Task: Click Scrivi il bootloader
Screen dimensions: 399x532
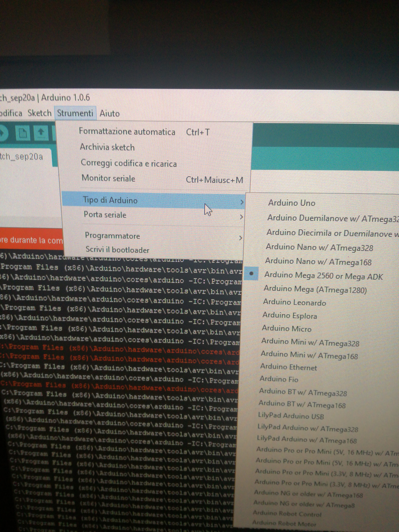Action: (118, 250)
